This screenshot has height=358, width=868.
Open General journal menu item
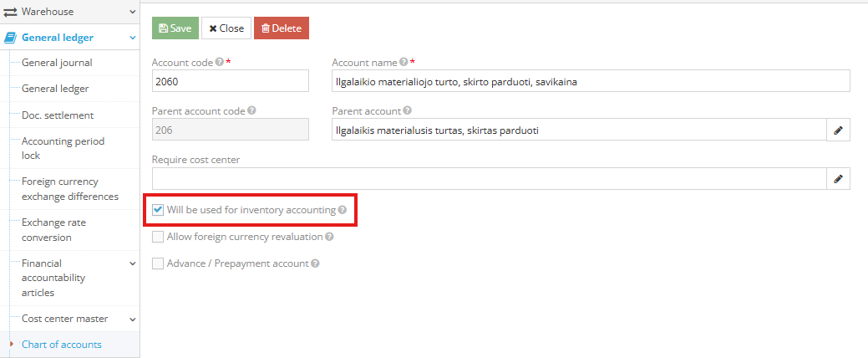(x=57, y=63)
